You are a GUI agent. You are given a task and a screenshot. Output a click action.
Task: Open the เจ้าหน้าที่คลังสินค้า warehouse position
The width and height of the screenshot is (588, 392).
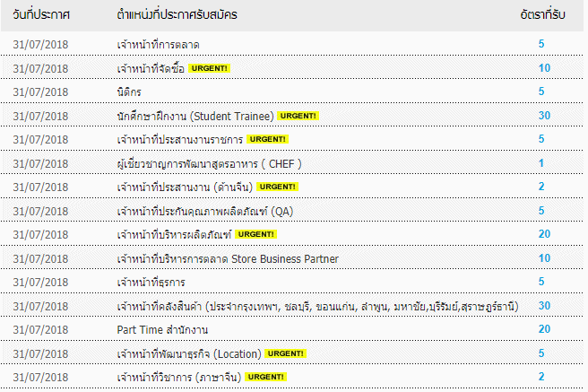[x=317, y=306]
